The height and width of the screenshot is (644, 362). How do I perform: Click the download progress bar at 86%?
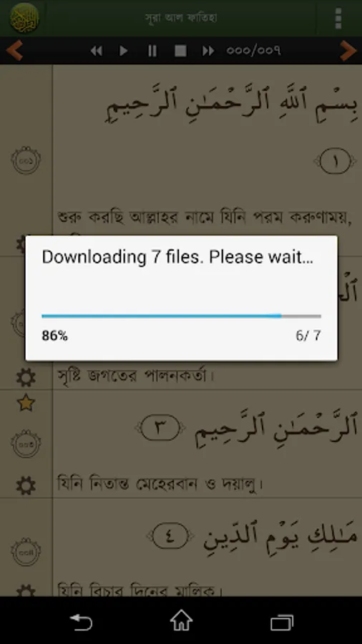coord(182,316)
